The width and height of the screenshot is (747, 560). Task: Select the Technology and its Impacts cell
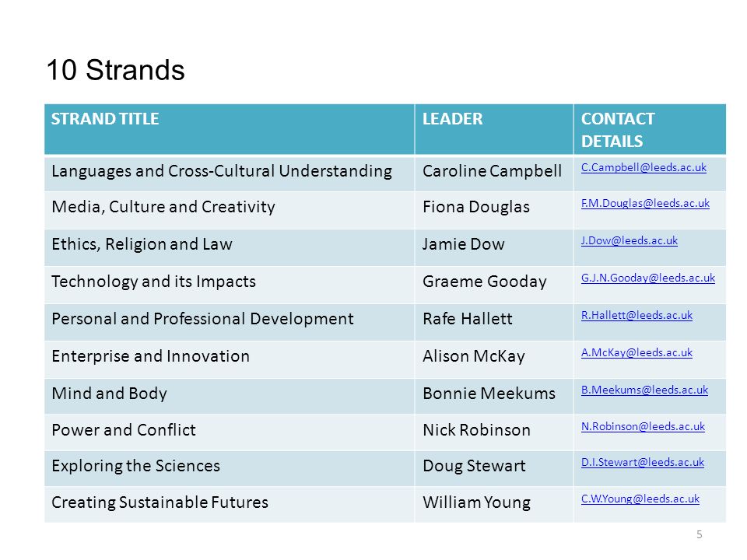230,285
